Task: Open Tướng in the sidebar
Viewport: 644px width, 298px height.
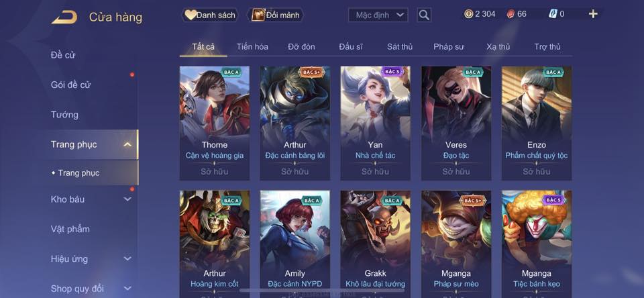Action: [64, 115]
